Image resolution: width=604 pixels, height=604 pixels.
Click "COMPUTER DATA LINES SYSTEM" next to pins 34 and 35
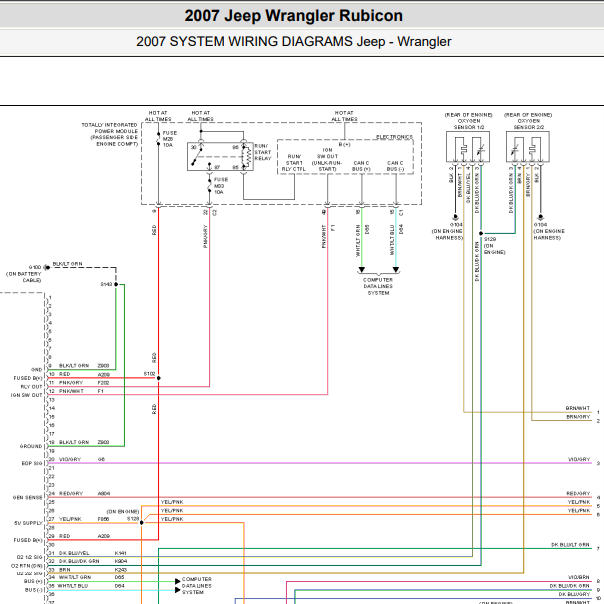point(196,586)
